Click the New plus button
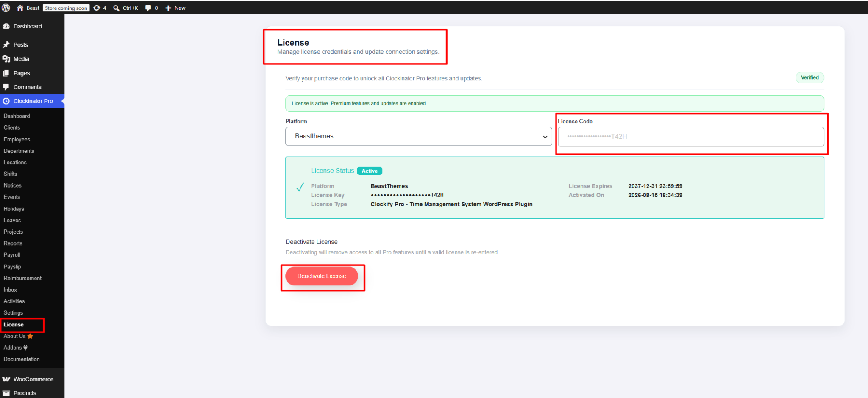The width and height of the screenshot is (868, 398). [175, 8]
